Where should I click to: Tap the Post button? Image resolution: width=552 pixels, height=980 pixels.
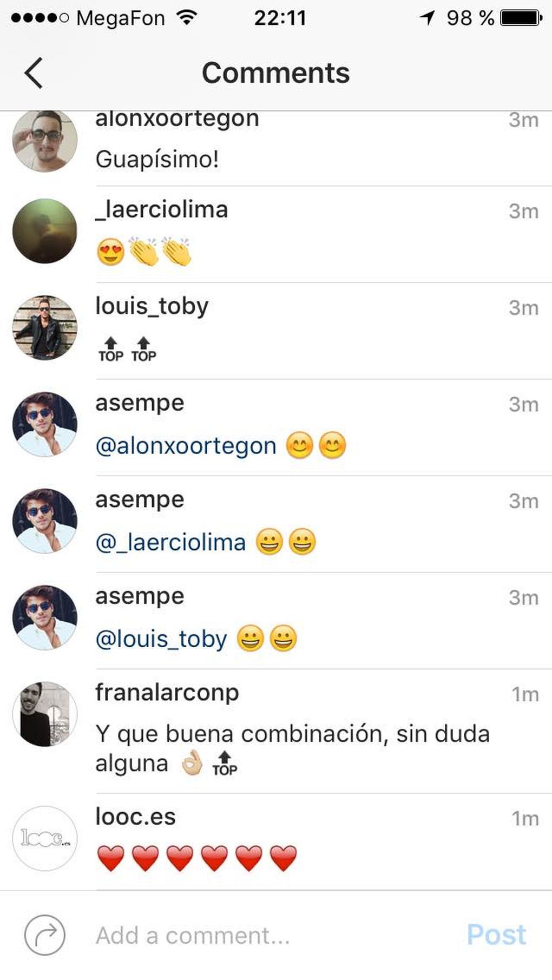tap(496, 935)
